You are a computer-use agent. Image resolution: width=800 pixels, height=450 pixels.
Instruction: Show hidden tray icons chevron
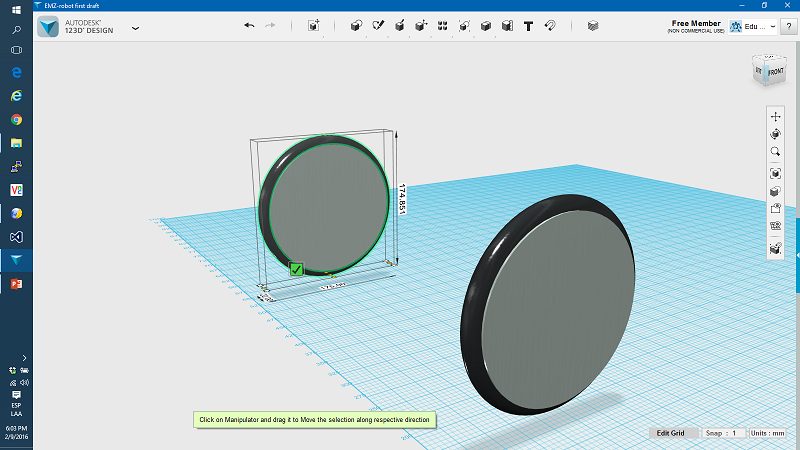[24, 358]
